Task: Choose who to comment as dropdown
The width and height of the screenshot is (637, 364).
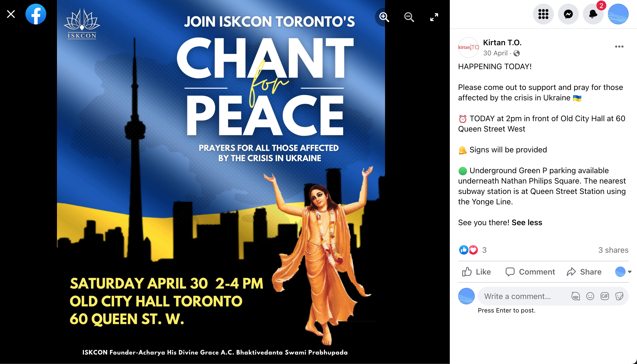Action: (x=623, y=272)
